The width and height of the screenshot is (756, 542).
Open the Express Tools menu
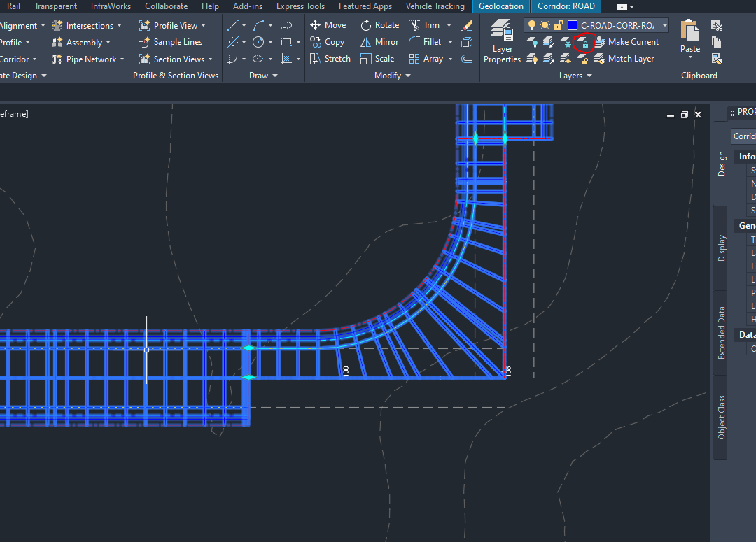coord(300,6)
